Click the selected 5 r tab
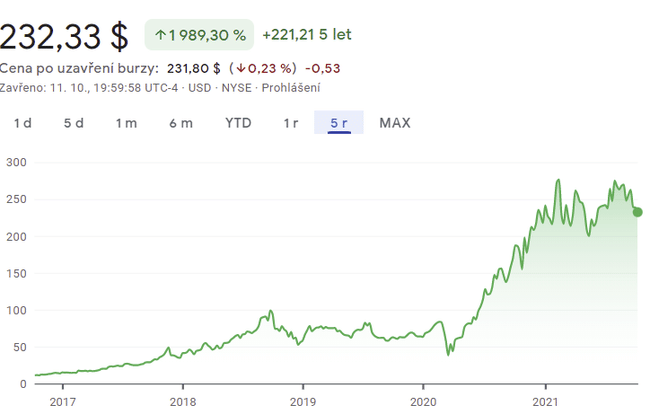650x415 pixels. 338,123
